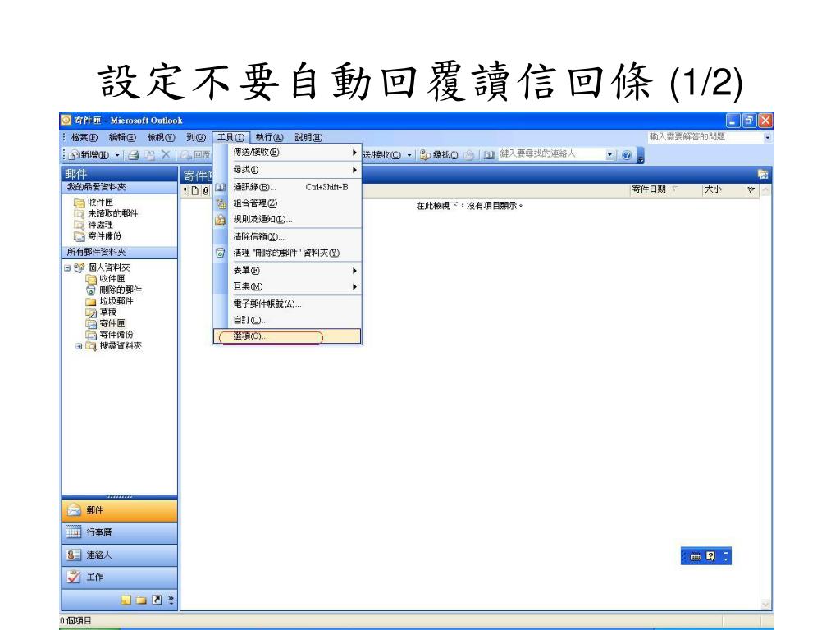Open the 說明(H) menu
This screenshot has height=630, width=840.
(x=308, y=138)
